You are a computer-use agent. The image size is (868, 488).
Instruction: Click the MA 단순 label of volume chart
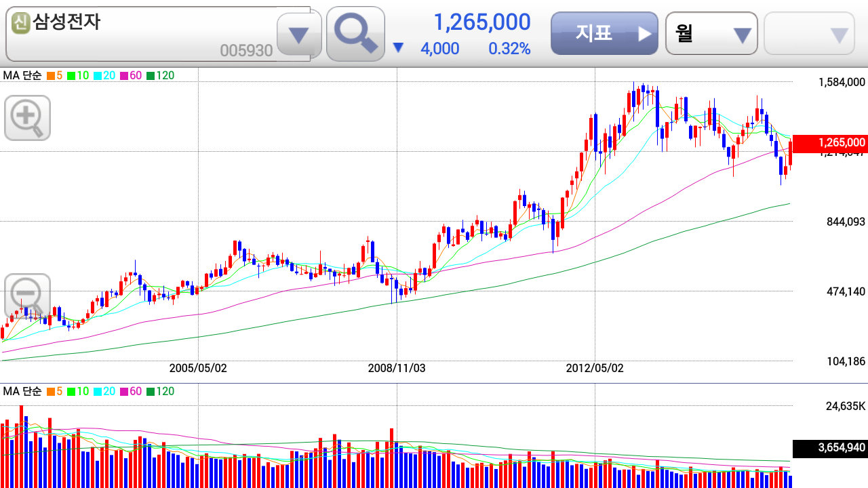[x=22, y=392]
